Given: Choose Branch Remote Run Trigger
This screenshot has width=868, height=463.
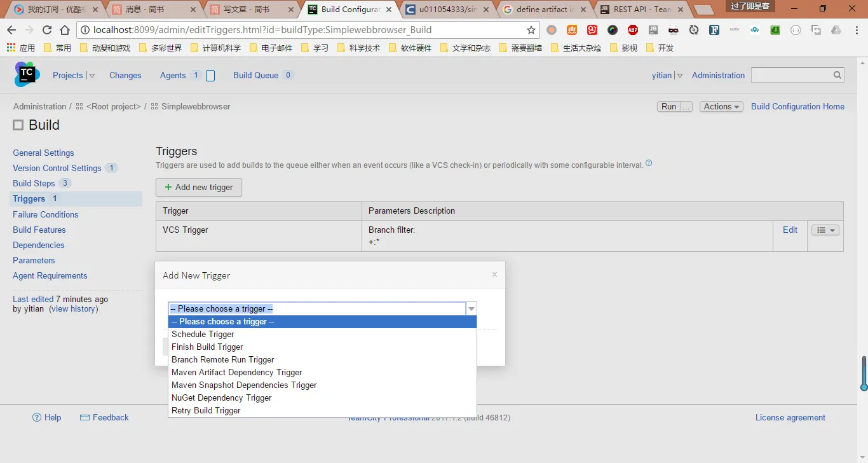Looking at the screenshot, I should tap(322, 360).
